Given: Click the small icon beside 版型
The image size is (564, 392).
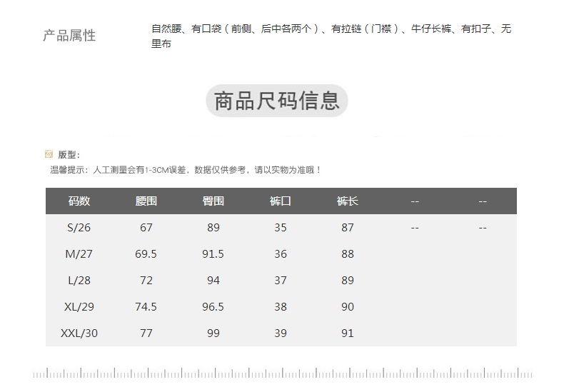Looking at the screenshot, I should [49, 154].
